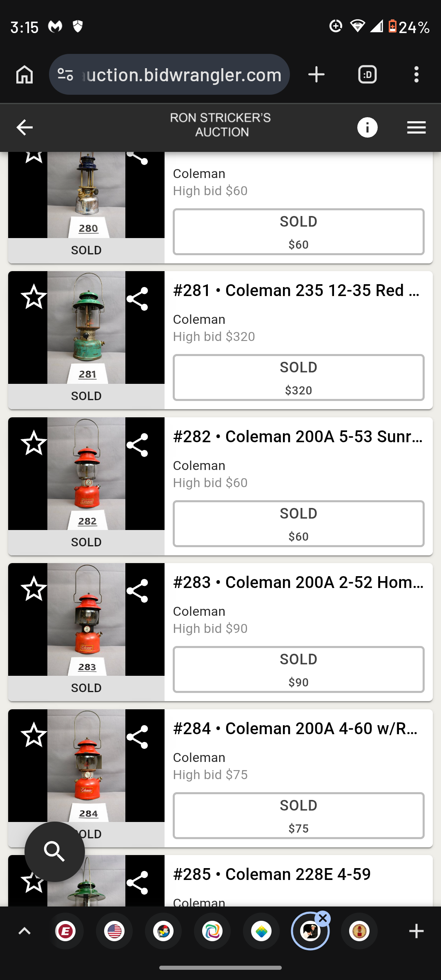The image size is (441, 980).
Task: Close the active tab in the tab strip
Action: click(323, 919)
